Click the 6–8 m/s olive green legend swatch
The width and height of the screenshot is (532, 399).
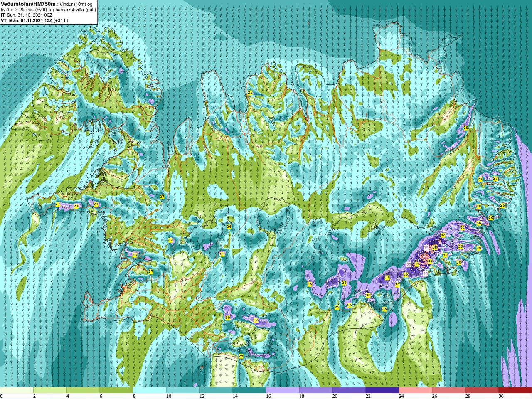[116, 390]
